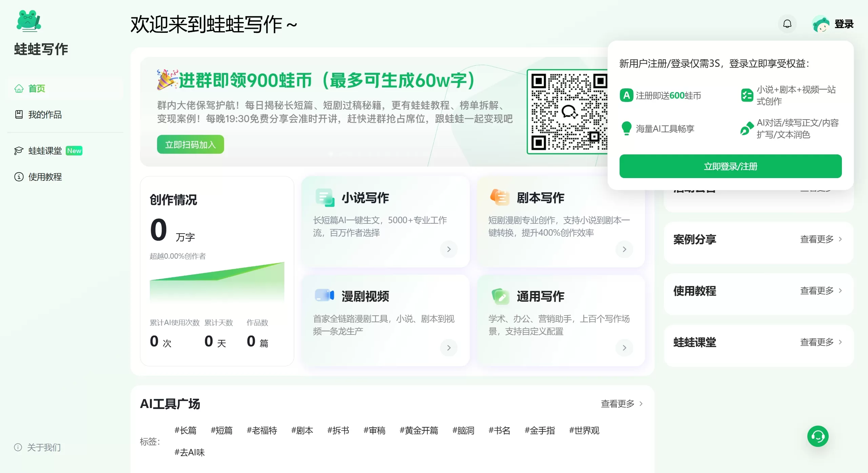Click the 立即登录/注册 button
Viewport: 868px width, 473px height.
730,166
